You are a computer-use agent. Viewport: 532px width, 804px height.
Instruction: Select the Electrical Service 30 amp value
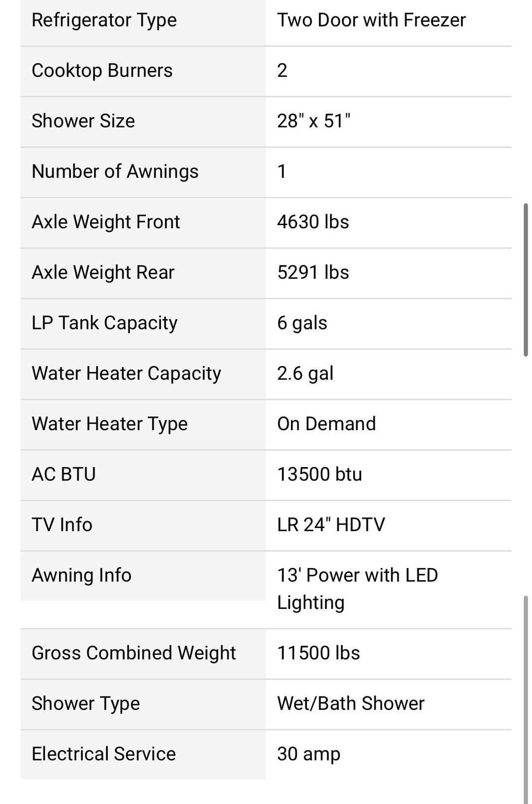click(x=308, y=754)
